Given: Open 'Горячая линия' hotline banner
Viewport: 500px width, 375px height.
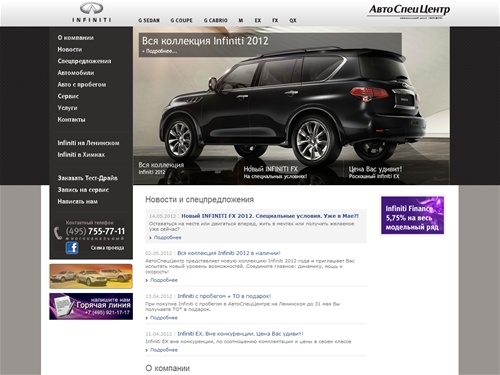Looking at the screenshot, I should pos(91,306).
